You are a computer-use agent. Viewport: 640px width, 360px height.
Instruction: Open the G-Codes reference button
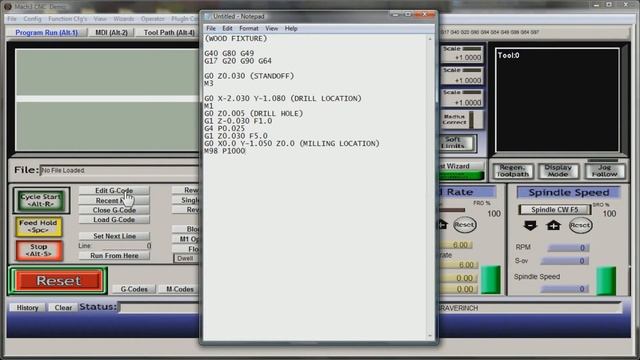pyautogui.click(x=134, y=289)
